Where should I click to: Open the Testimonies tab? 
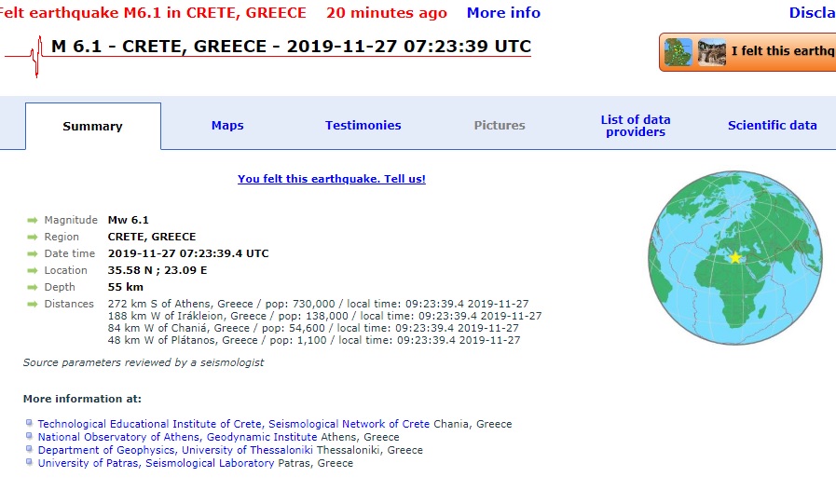(363, 126)
